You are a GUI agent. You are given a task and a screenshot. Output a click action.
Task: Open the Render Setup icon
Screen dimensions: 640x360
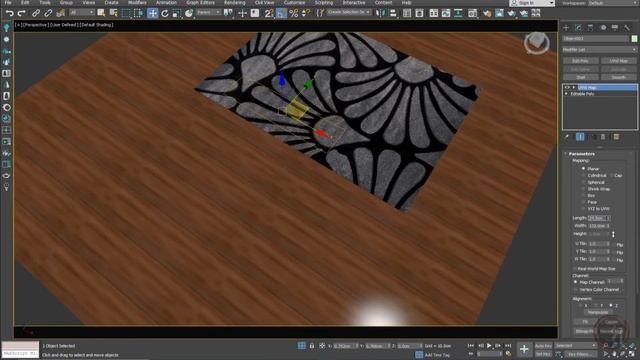pos(487,13)
